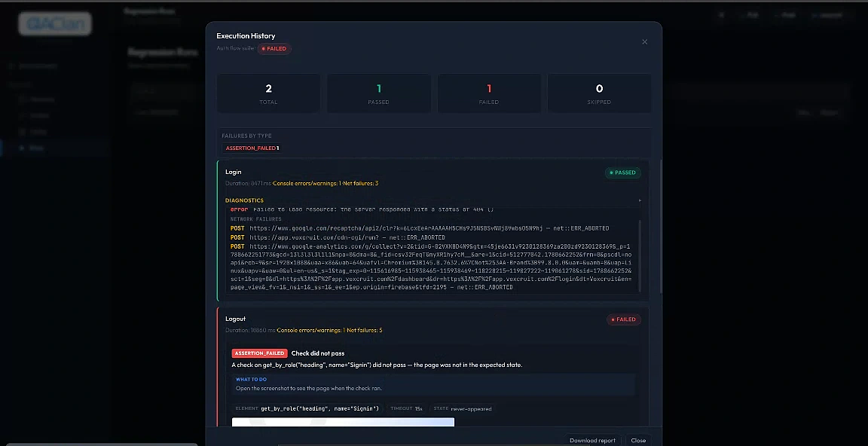Click the Download report button
This screenshot has width=868, height=446.
pos(592,441)
